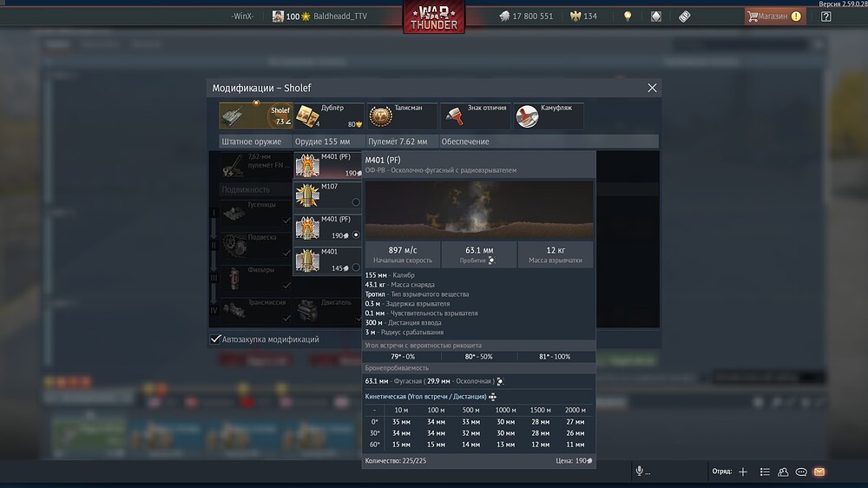Click the M401 (PF) 190 shell icon in list
The image size is (868, 488).
point(307,228)
